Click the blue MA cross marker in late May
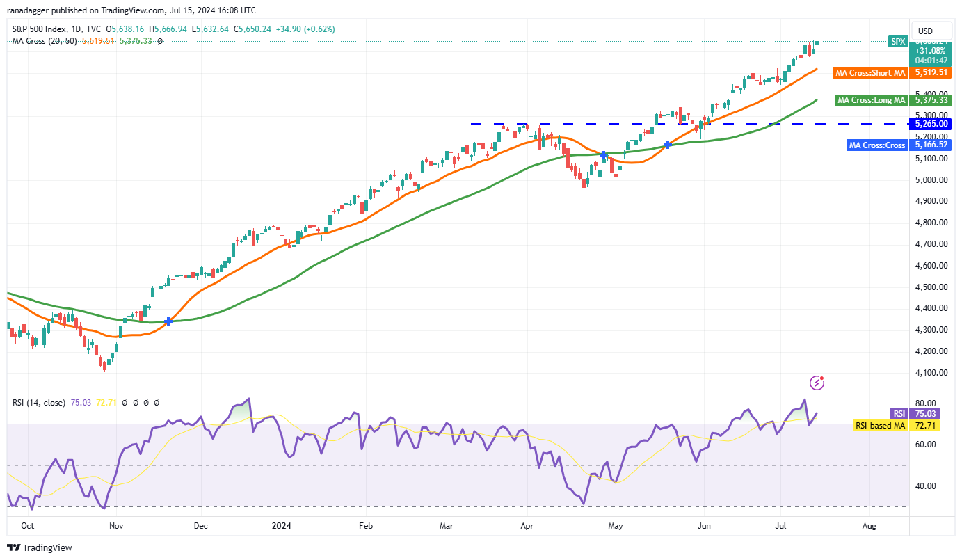The image size is (962, 560). click(668, 145)
